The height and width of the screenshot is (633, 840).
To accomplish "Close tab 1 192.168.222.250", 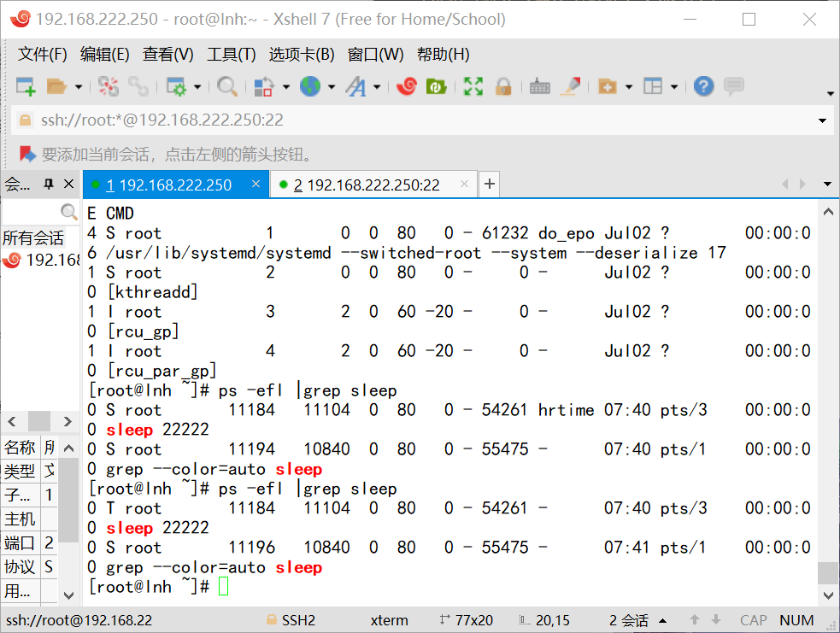I will pyautogui.click(x=256, y=185).
